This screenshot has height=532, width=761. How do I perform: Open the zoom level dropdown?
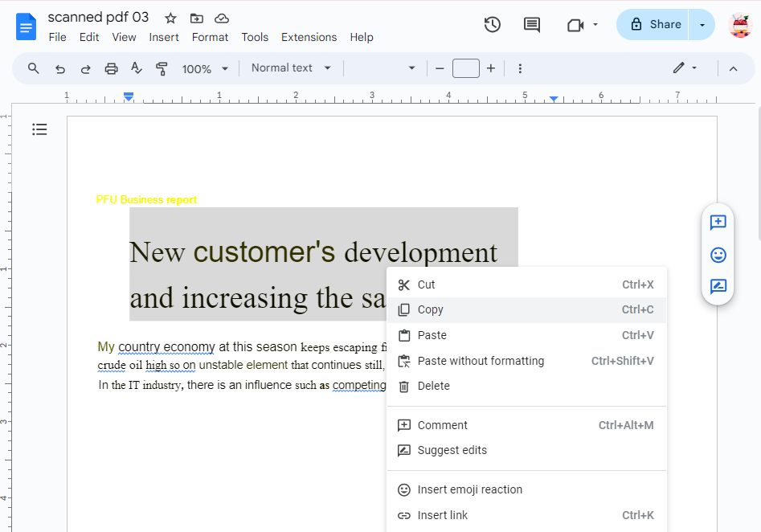pyautogui.click(x=205, y=68)
